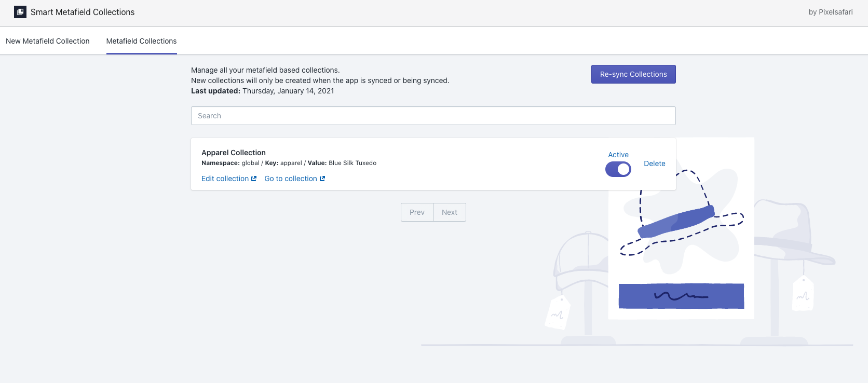The height and width of the screenshot is (383, 868).
Task: Open the New Metafield Collection tab
Action: coord(48,41)
